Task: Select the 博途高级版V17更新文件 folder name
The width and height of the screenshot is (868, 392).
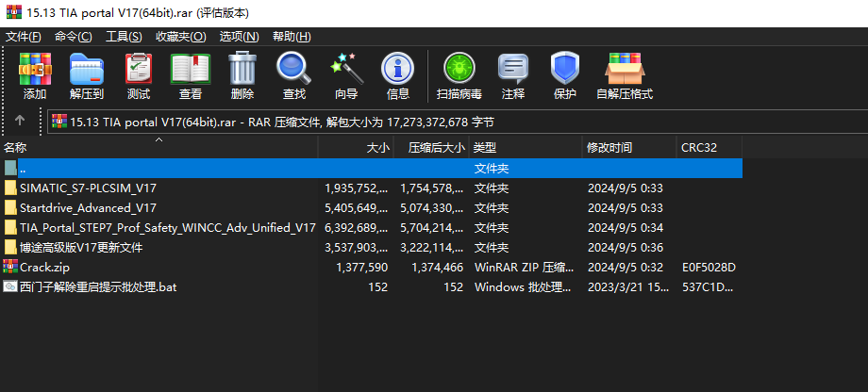Action: tap(81, 247)
